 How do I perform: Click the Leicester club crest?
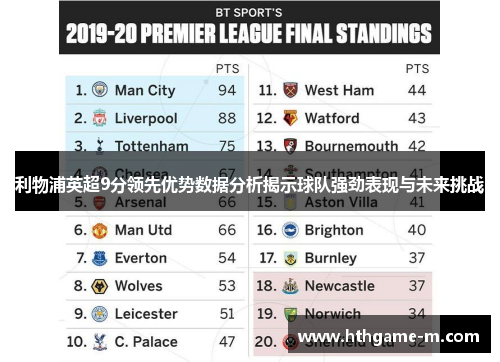tap(100, 314)
